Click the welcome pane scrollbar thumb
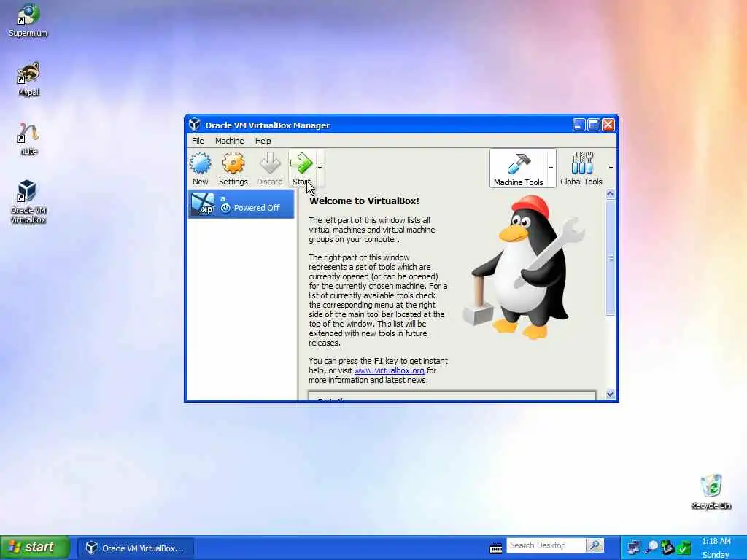Image resolution: width=747 pixels, height=560 pixels. pyautogui.click(x=611, y=258)
